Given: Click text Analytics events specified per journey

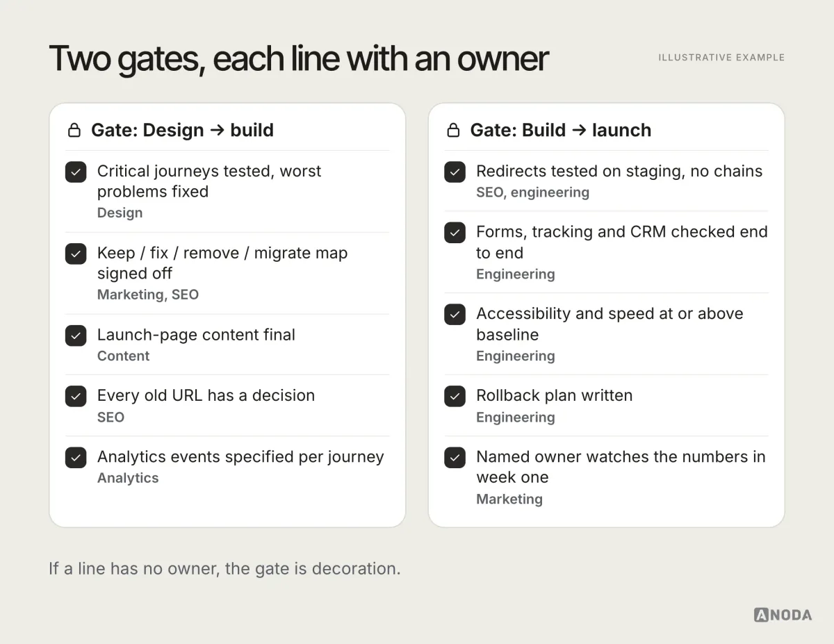Looking at the screenshot, I should pyautogui.click(x=240, y=457).
